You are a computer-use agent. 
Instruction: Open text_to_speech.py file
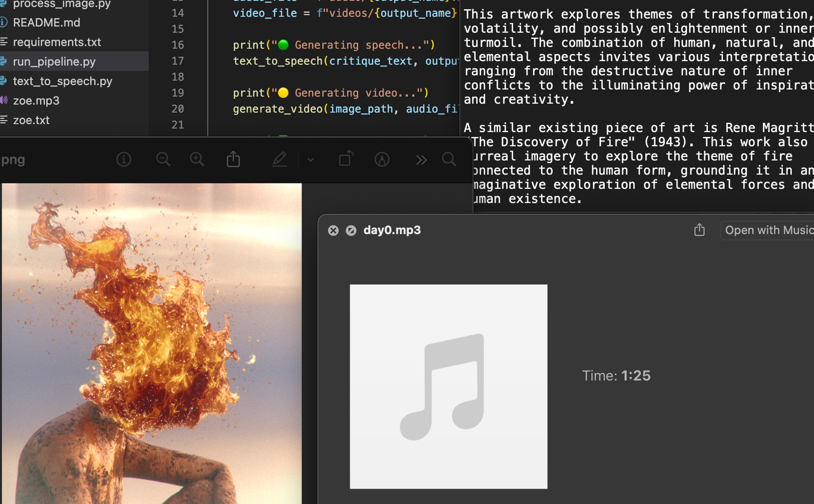[x=62, y=81]
